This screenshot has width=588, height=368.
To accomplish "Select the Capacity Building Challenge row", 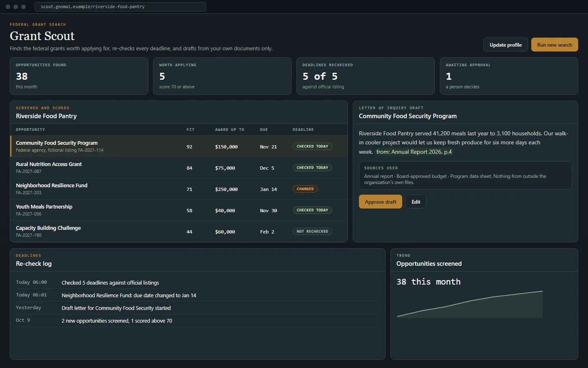I will click(x=179, y=231).
